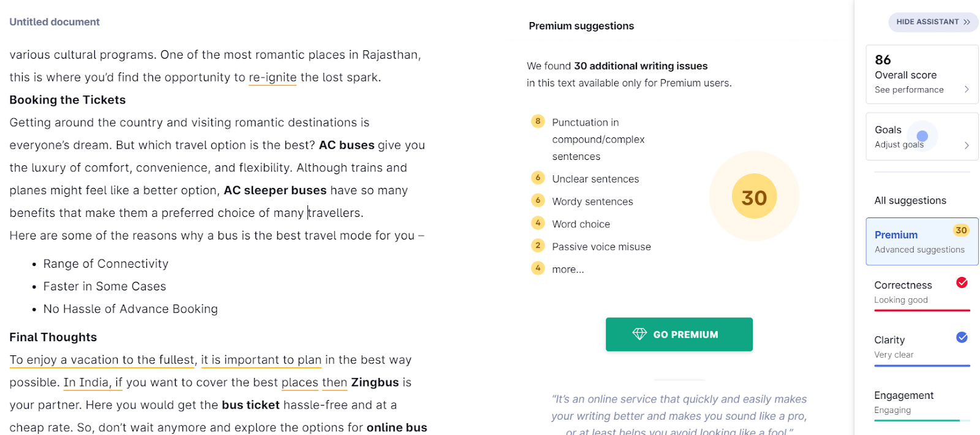Click the Untitled document title field
Screen dimensions: 980x435
coord(55,22)
